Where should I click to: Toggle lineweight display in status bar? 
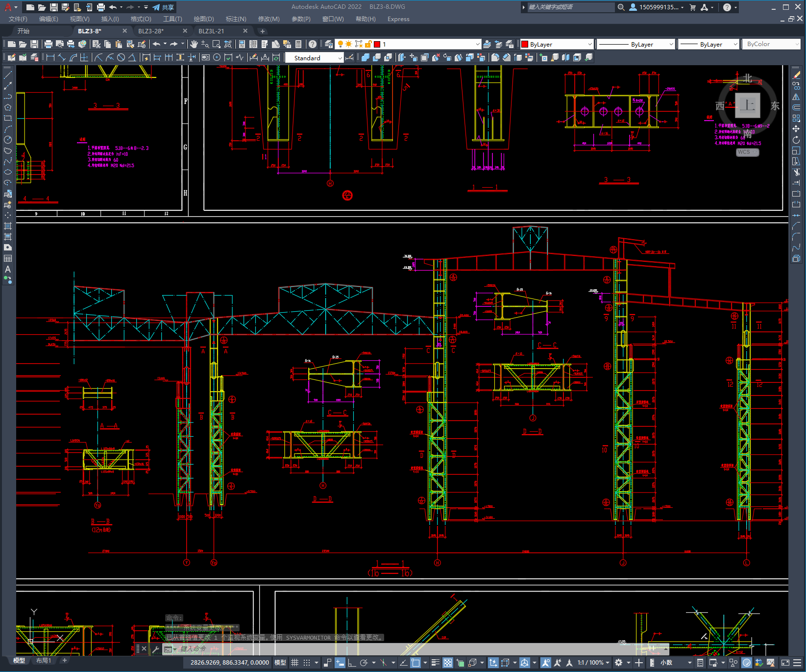click(435, 663)
